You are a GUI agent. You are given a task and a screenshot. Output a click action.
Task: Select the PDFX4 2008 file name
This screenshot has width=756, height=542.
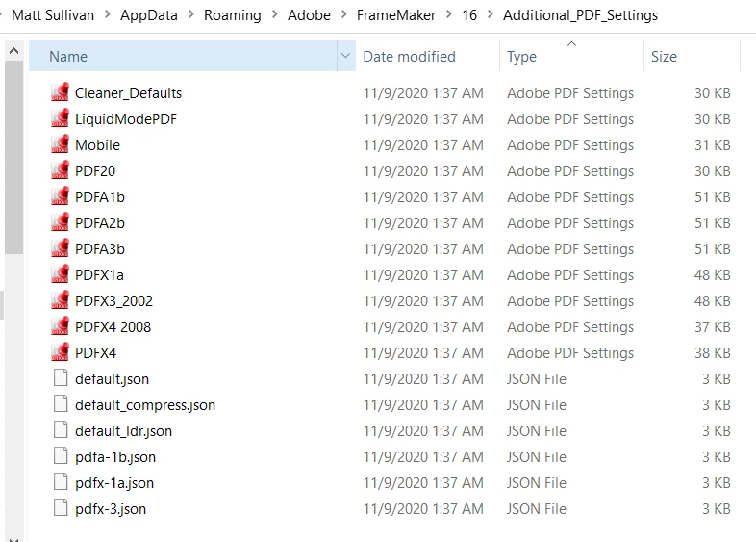pyautogui.click(x=113, y=327)
